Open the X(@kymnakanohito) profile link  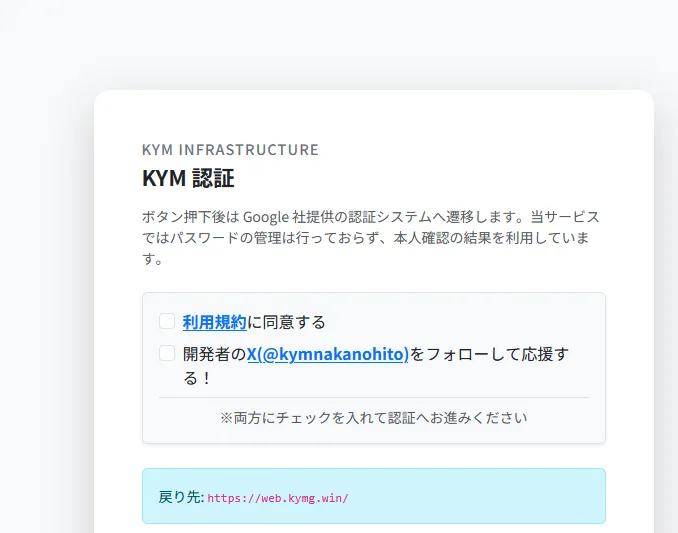tap(328, 354)
